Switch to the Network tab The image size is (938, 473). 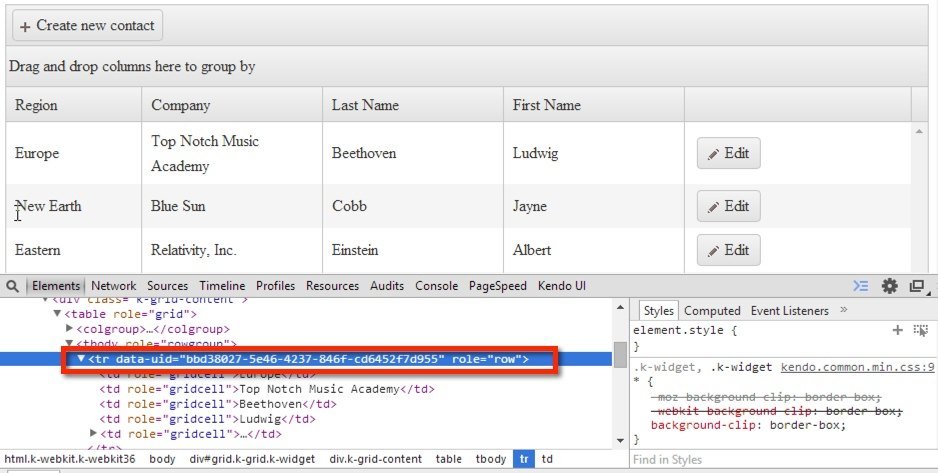(x=114, y=286)
